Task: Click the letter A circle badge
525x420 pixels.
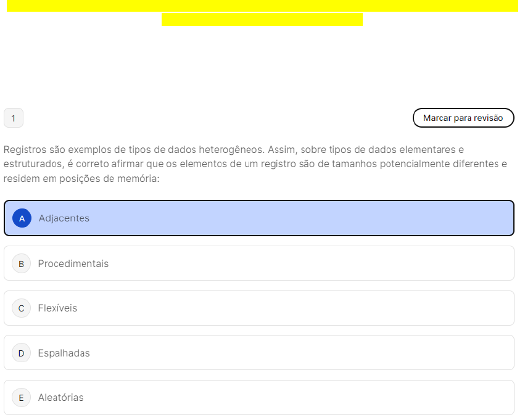Action: (x=22, y=218)
